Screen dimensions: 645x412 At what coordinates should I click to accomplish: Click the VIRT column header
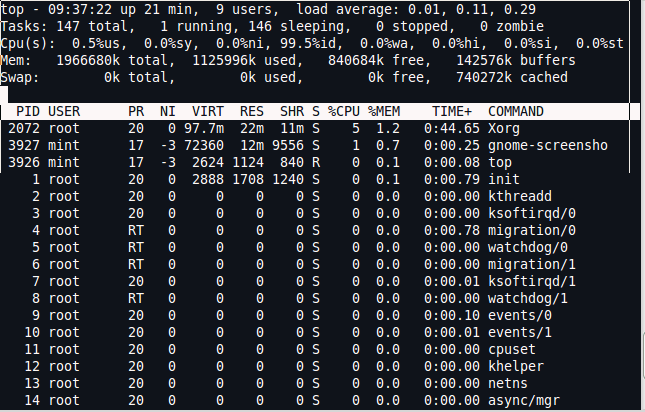[x=205, y=111]
